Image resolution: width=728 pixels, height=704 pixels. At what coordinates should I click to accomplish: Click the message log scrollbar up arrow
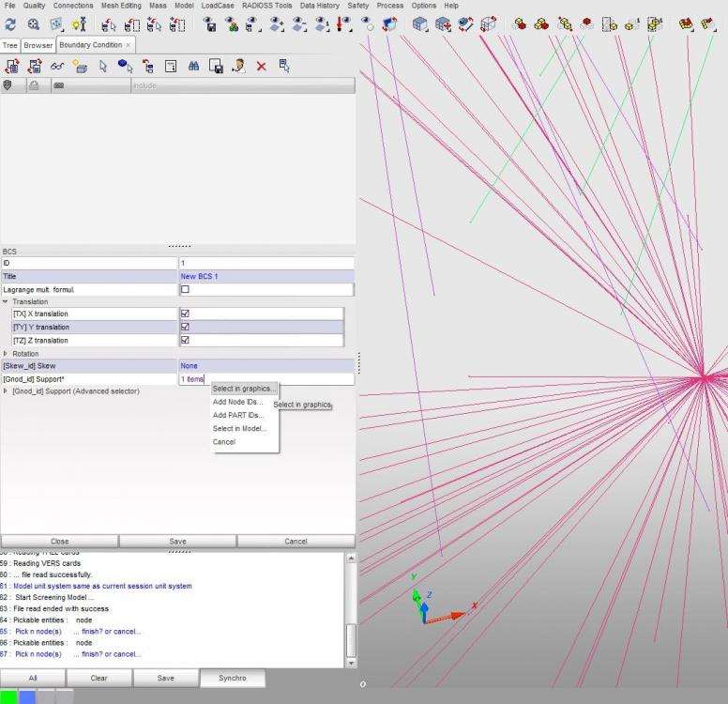(351, 558)
